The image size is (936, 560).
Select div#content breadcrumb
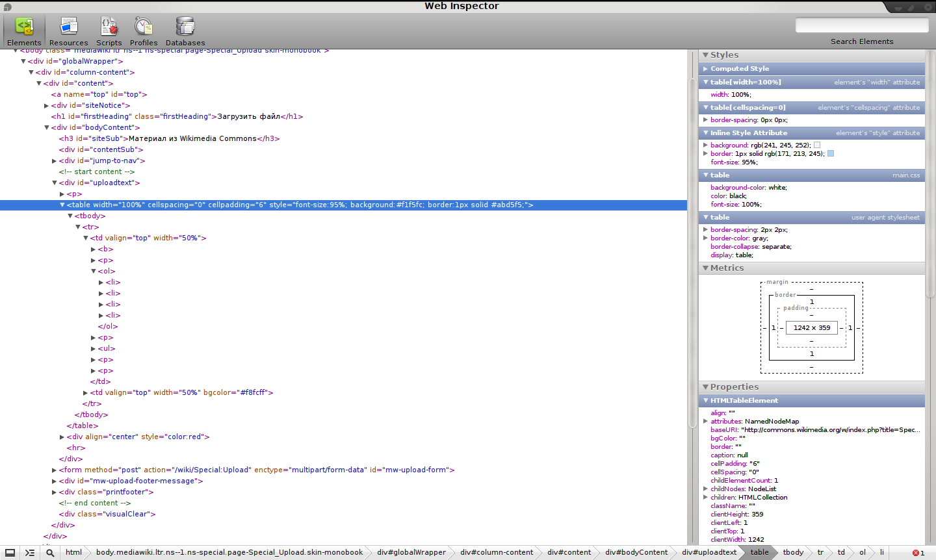[x=569, y=552]
